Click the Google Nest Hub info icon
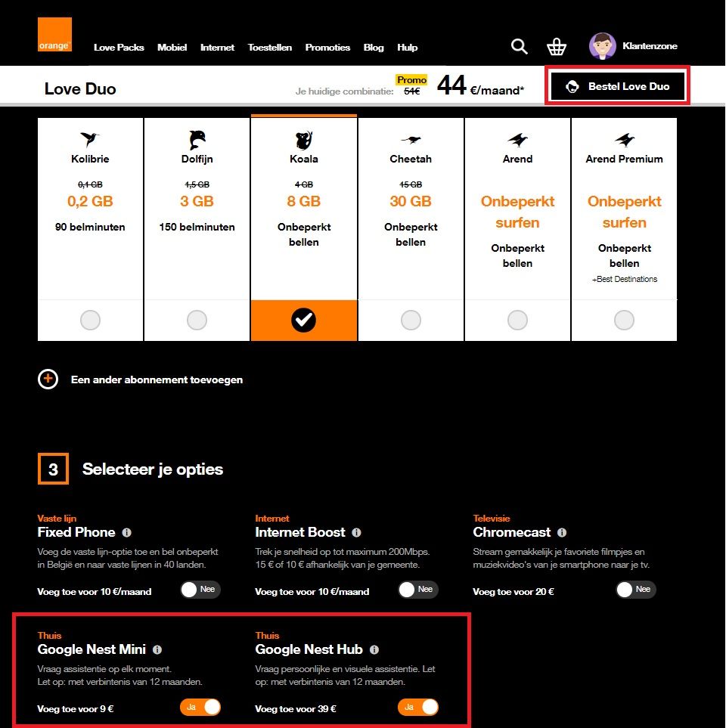726x728 pixels. click(x=374, y=649)
